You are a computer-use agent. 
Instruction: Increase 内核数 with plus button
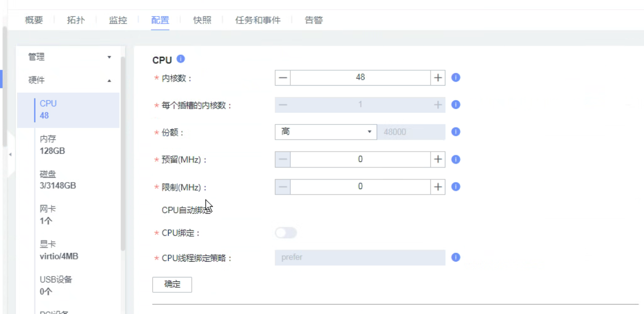click(438, 77)
